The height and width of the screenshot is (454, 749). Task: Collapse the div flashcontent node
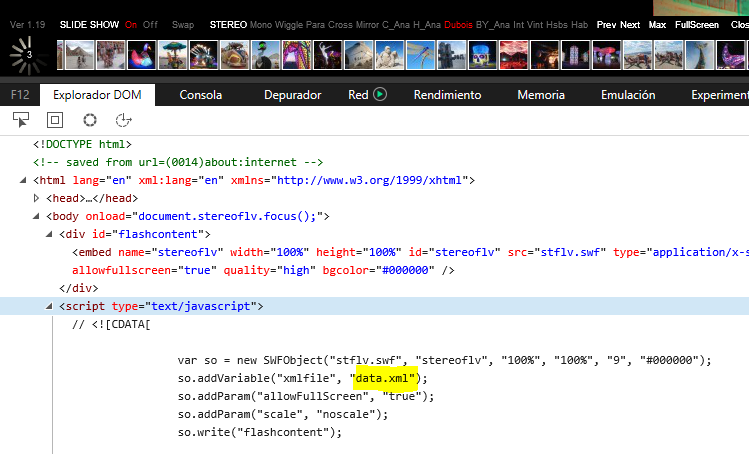pyautogui.click(x=49, y=234)
